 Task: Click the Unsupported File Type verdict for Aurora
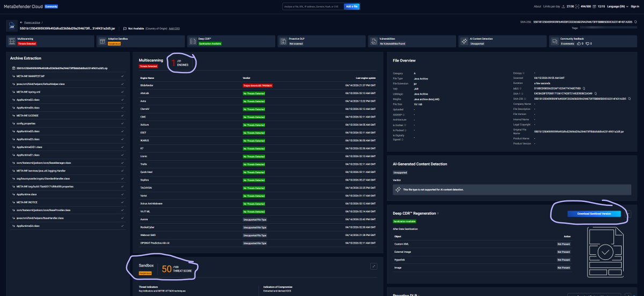point(255,219)
